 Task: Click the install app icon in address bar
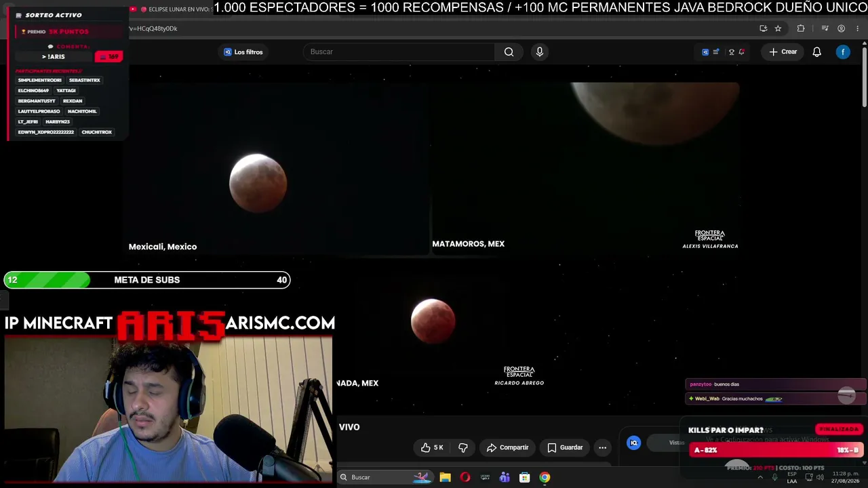(763, 28)
